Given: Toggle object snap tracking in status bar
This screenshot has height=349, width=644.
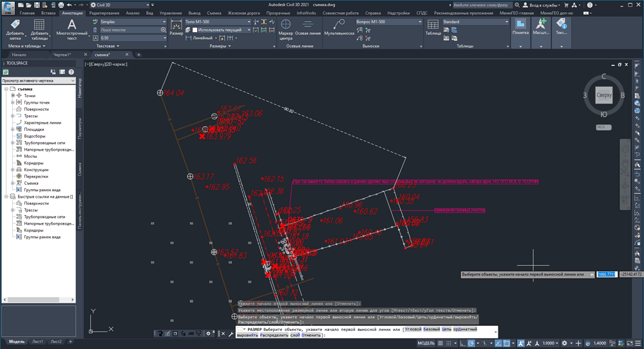Looking at the screenshot, I should coord(498,343).
